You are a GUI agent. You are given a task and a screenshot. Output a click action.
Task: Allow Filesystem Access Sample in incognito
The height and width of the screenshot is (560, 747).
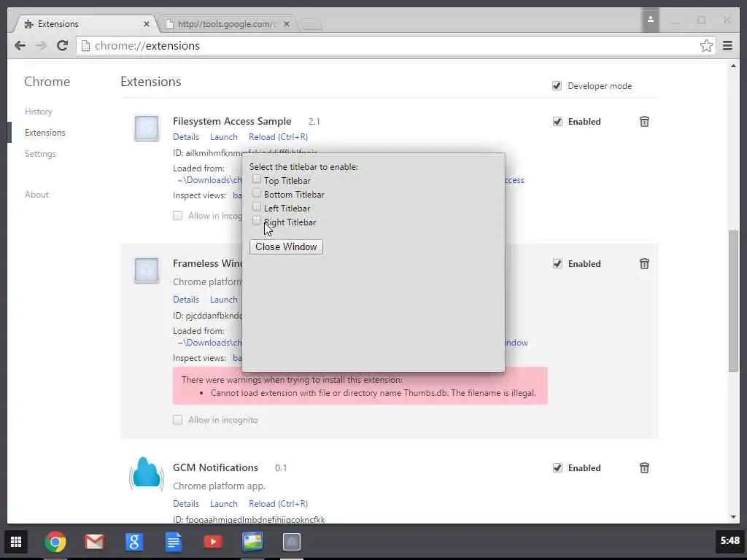[x=177, y=216]
